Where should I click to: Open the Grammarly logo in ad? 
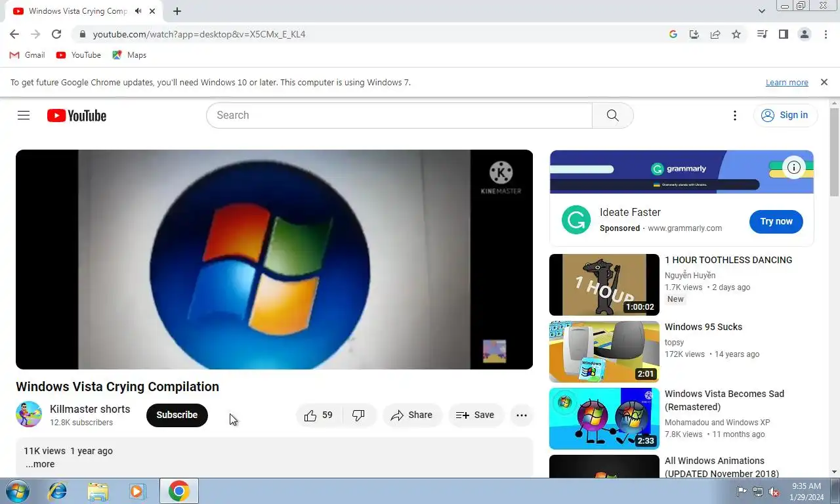coord(576,220)
